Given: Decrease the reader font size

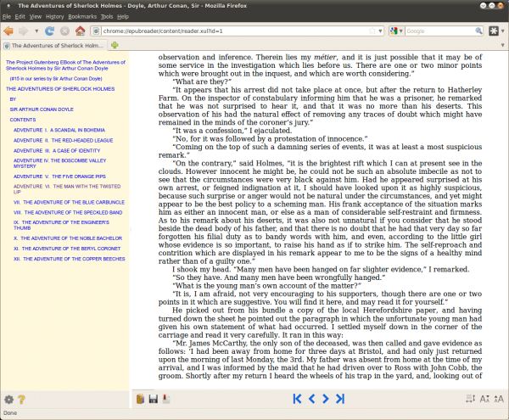Looking at the screenshot, I should [484, 399].
